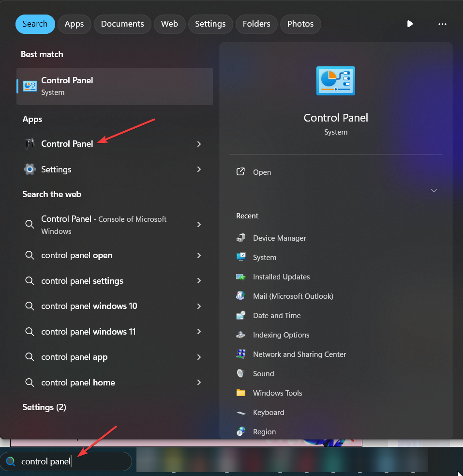Expand 'control panel app' suggestion chevron

(x=199, y=357)
